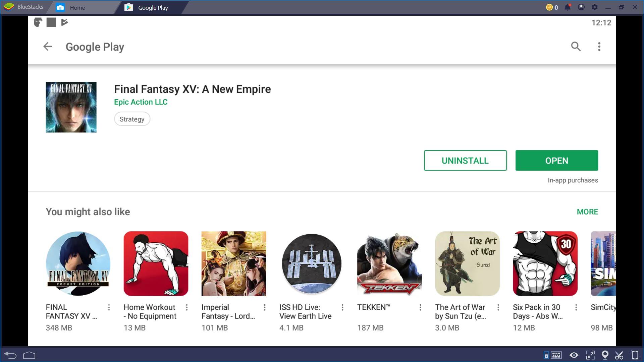Open The Art of War app icon
This screenshot has width=644, height=362.
tap(467, 263)
